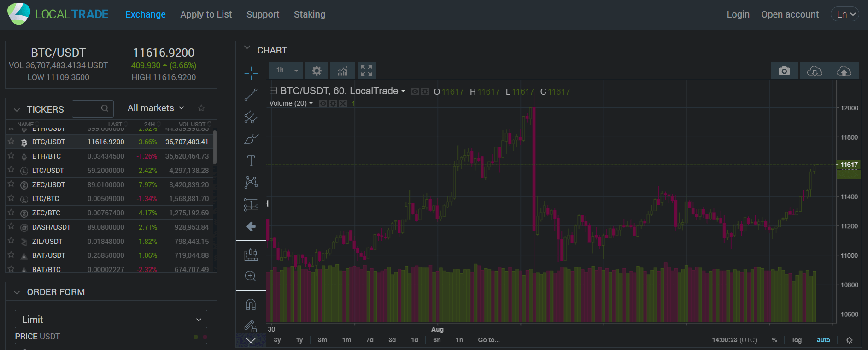Open BTC/USDT series legend dropdown
The image size is (868, 350).
pos(403,91)
